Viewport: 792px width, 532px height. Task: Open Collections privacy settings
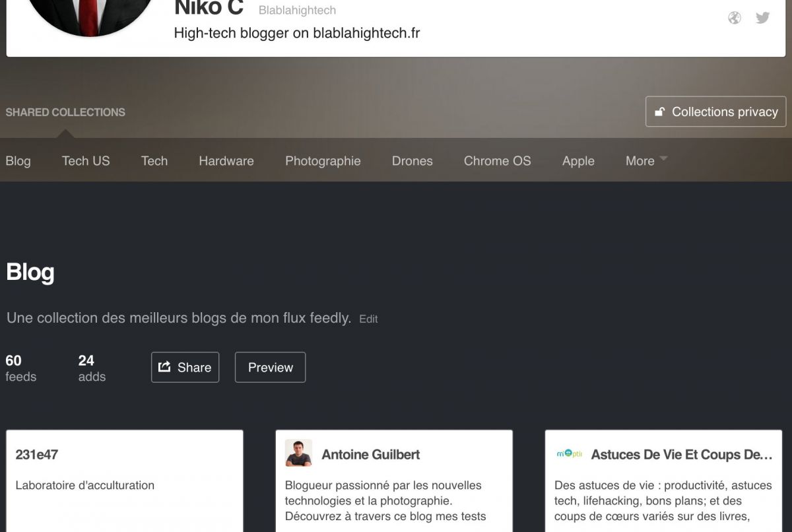click(716, 112)
